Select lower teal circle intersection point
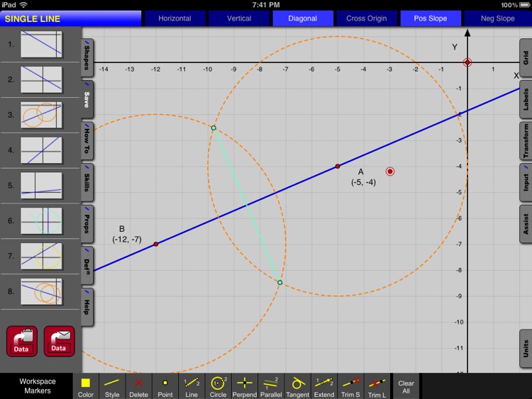Viewport: 532px width, 399px height. coord(280,282)
